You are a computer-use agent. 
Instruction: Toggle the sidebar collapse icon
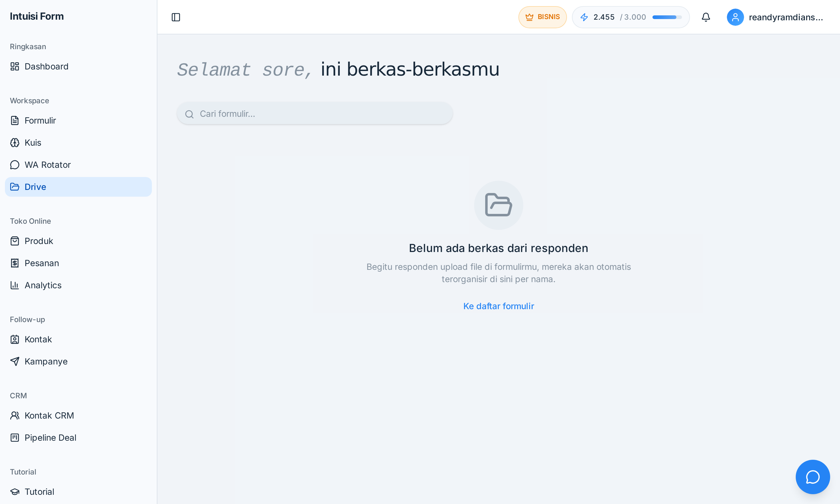[x=176, y=17]
